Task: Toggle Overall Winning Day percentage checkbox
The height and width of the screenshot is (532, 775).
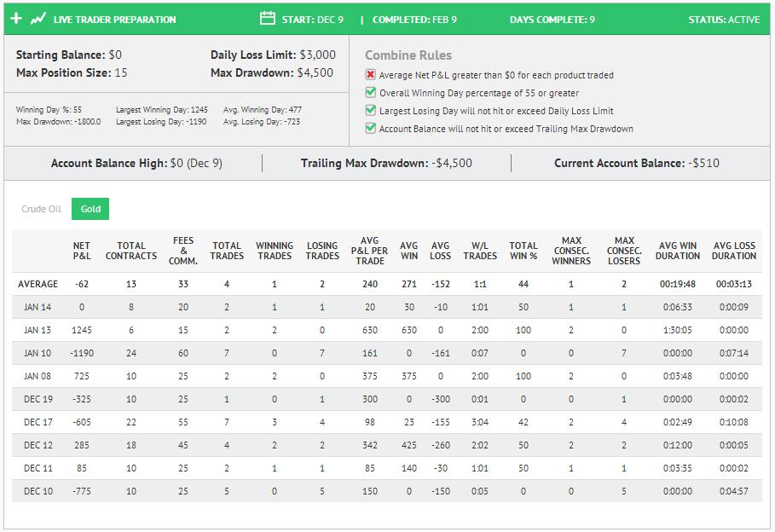Action: tap(370, 92)
